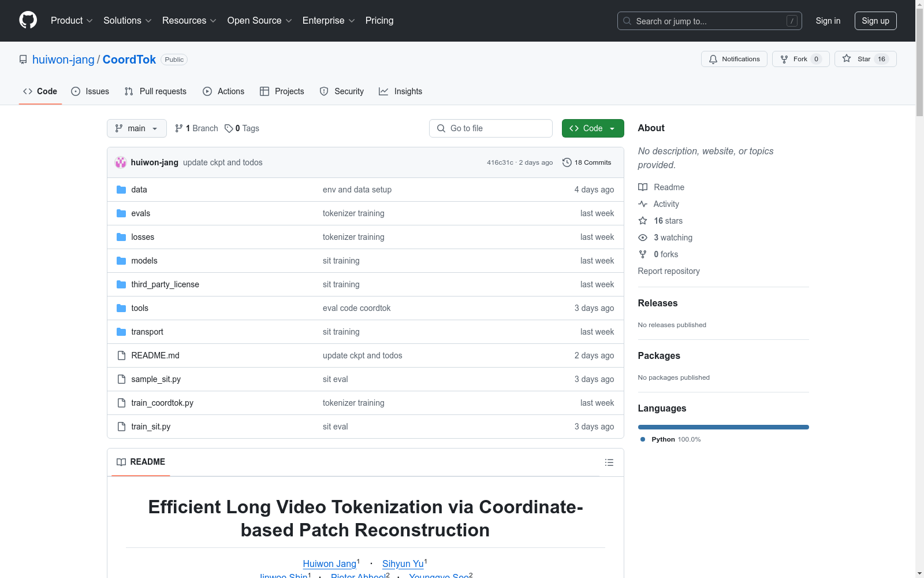Viewport: 924px width, 578px height.
Task: Click the losses folder icon
Action: click(x=121, y=237)
